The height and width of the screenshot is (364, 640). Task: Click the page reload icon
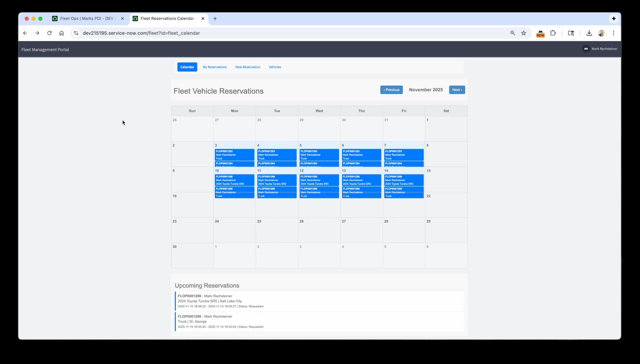(x=49, y=33)
